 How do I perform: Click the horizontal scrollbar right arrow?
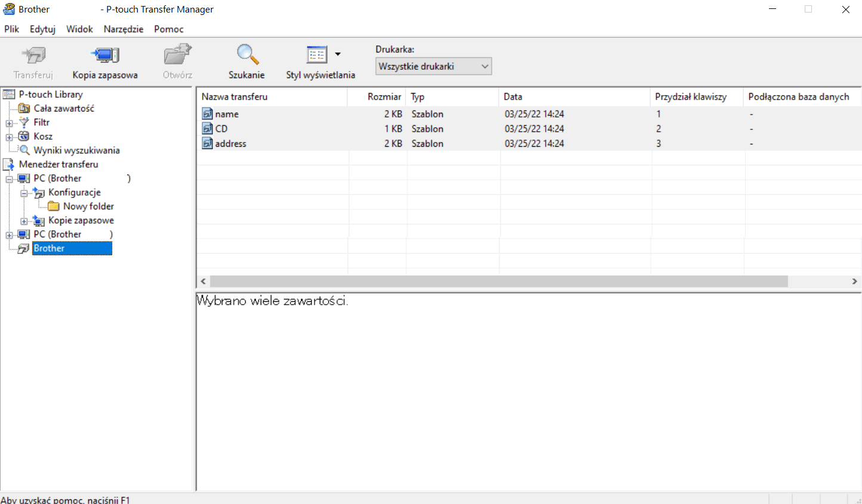(854, 281)
